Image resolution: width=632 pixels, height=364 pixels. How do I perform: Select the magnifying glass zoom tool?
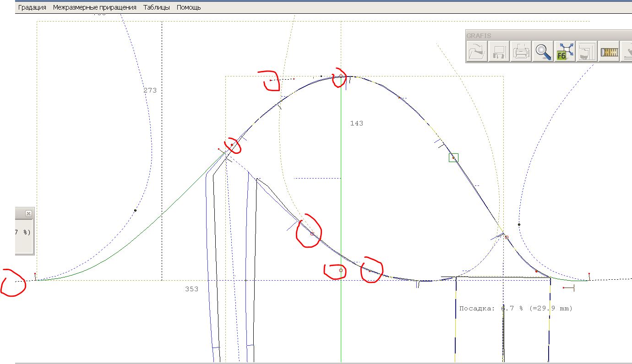click(x=543, y=51)
